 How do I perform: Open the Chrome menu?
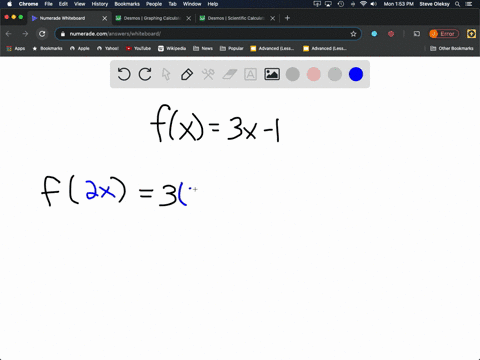pos(28,4)
